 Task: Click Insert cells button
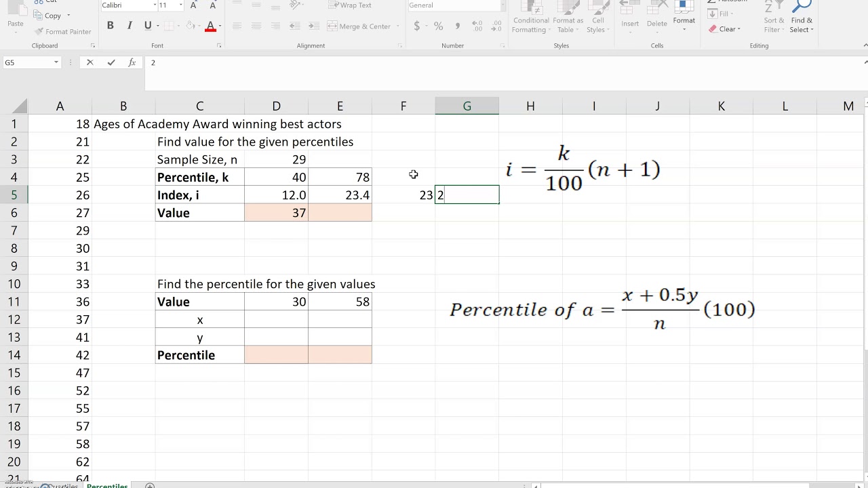tap(630, 16)
